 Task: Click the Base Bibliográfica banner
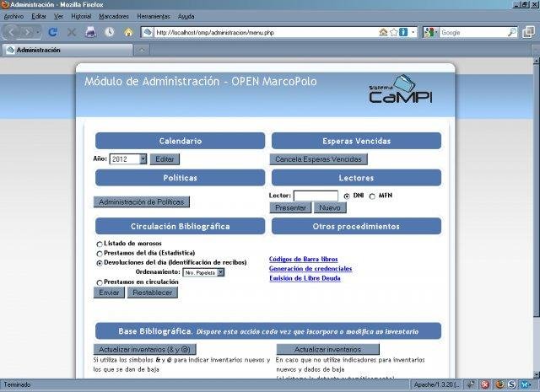click(268, 331)
